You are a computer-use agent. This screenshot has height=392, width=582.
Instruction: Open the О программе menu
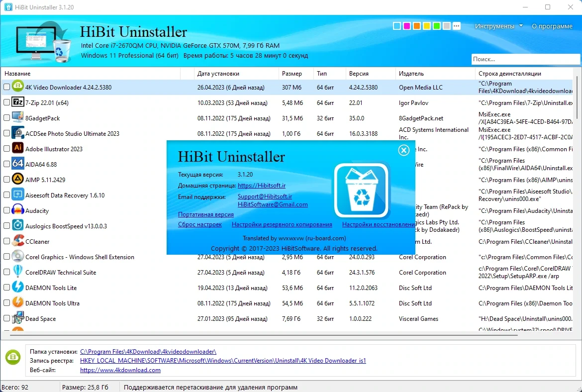(x=552, y=26)
